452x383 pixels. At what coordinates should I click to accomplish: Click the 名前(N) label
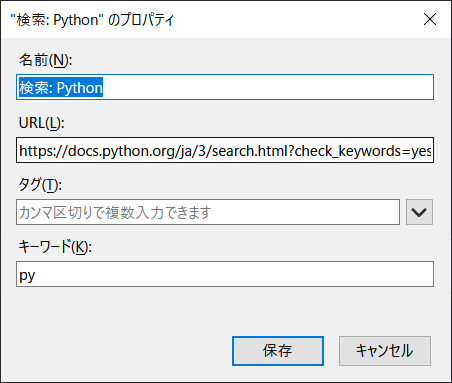(x=45, y=60)
